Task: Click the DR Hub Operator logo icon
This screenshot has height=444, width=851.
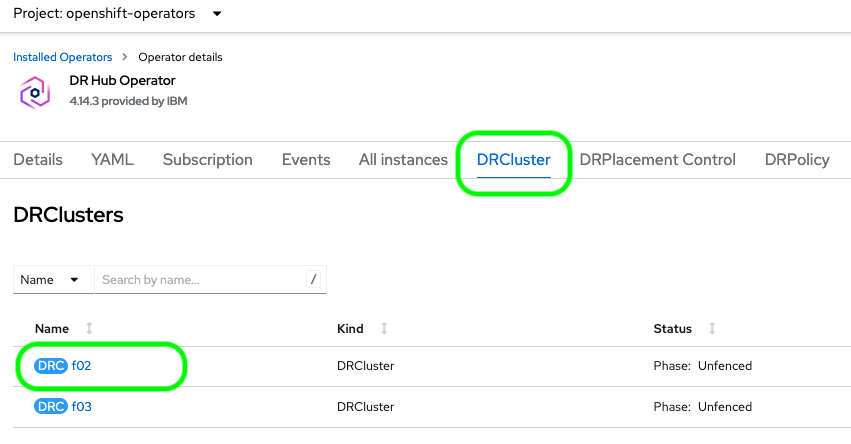Action: point(35,91)
